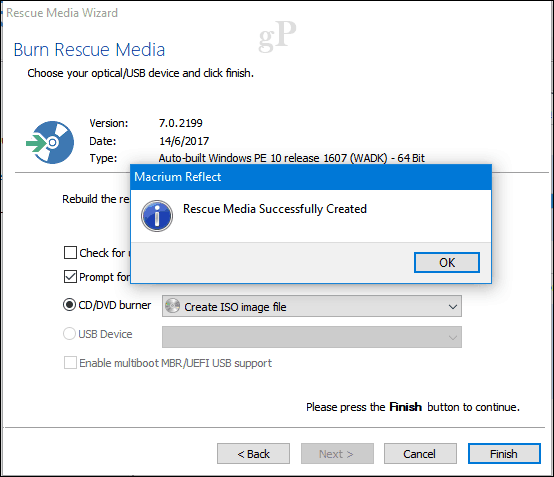This screenshot has width=554, height=477.
Task: Click the date value 14/6/2017
Action: point(184,141)
